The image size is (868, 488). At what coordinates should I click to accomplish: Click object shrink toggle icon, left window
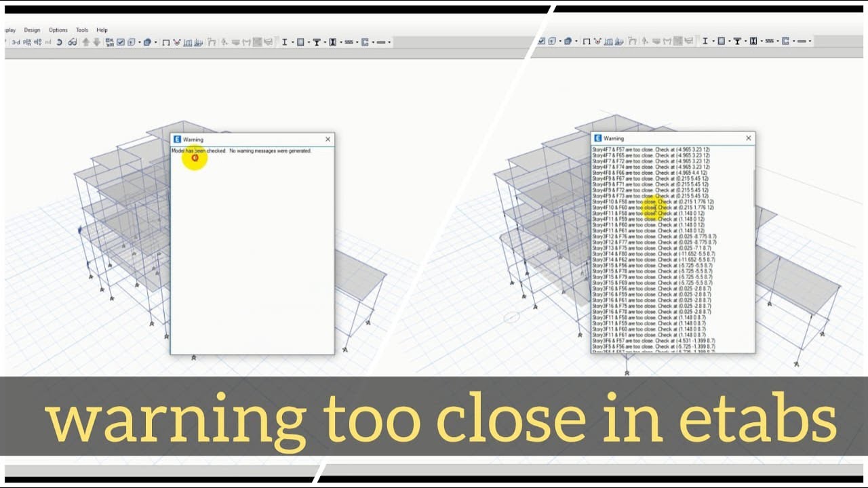point(110,42)
